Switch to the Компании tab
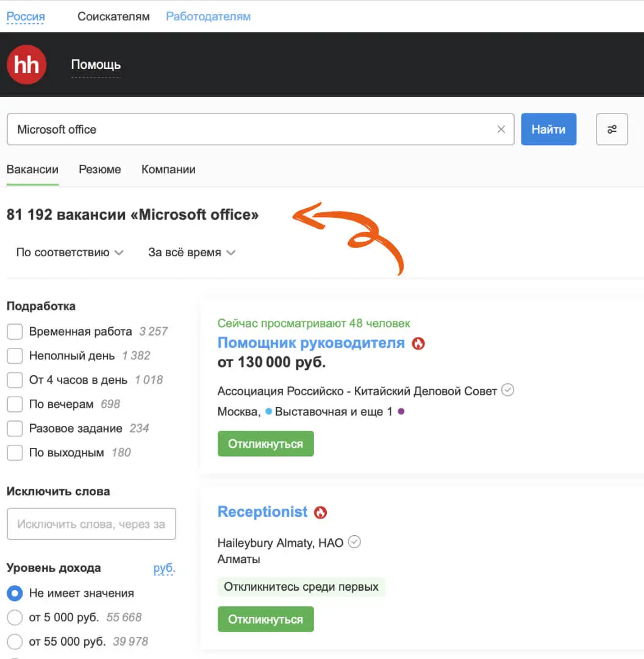Image resolution: width=644 pixels, height=659 pixels. click(168, 170)
